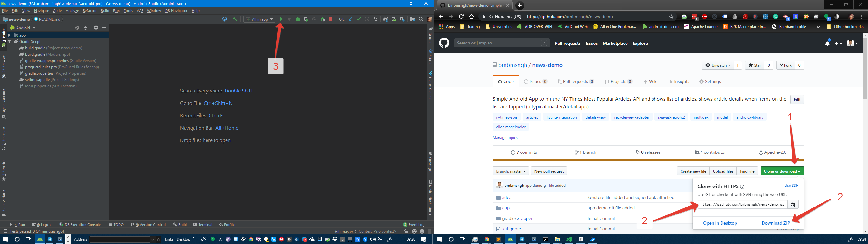The height and width of the screenshot is (244, 868).
Task: Open the All in app run configuration dropdown
Action: pyautogui.click(x=259, y=19)
